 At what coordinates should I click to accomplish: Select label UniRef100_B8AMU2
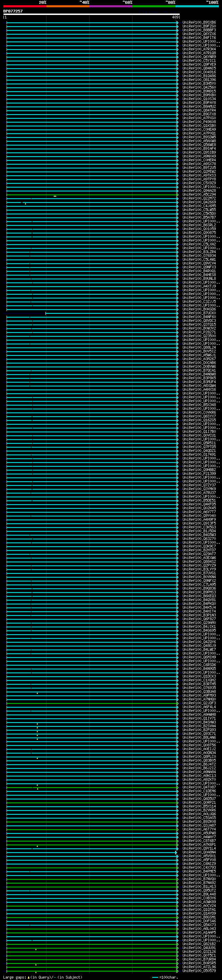(x=199, y=106)
